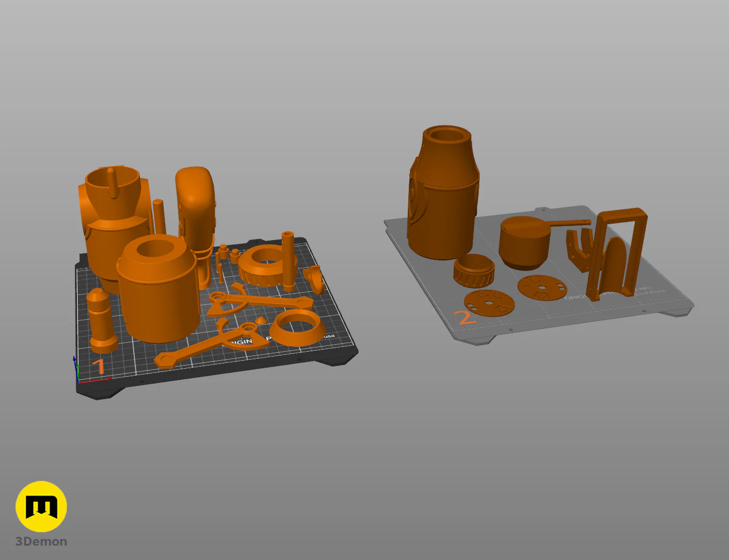Select the tall thin tube beside the gear ring
This screenshot has height=560, width=729.
(288, 261)
